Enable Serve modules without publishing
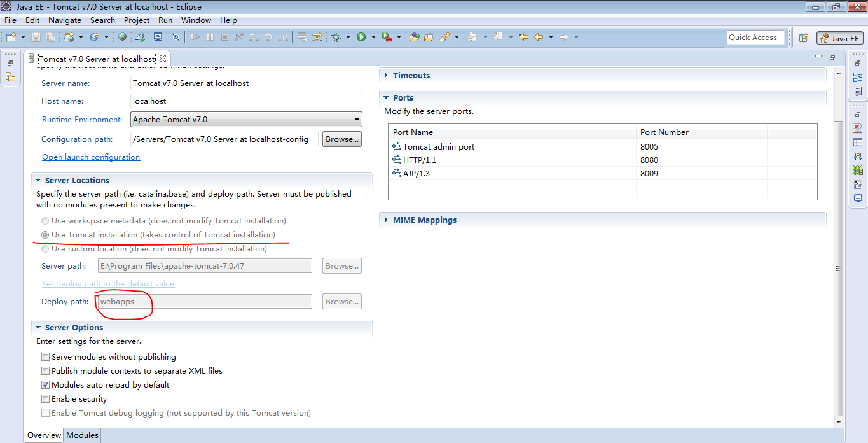Screen dimensions: 868x443 click(45, 357)
